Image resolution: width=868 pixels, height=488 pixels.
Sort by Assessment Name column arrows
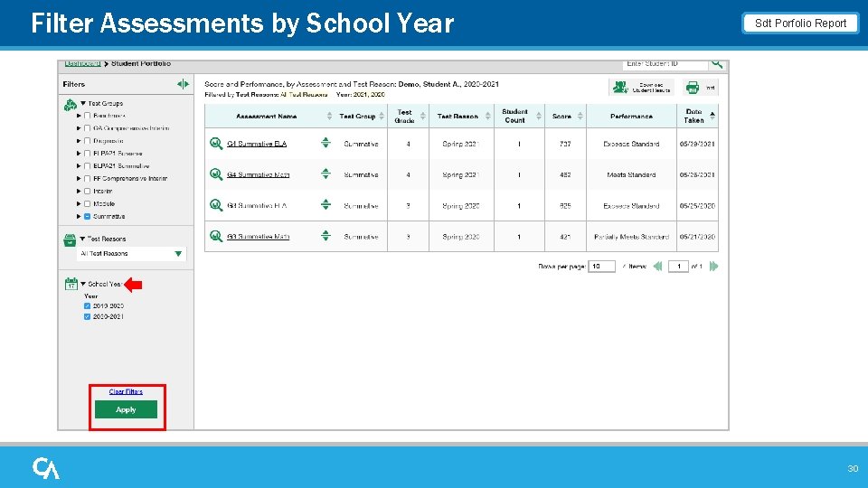[329, 116]
